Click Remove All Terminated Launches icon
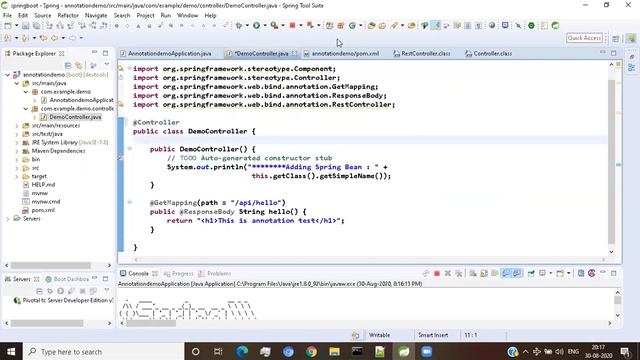 click(x=458, y=273)
